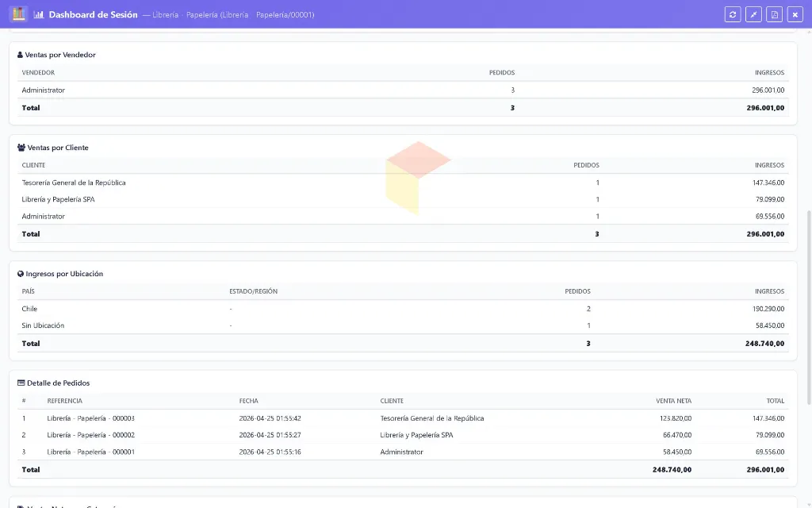Click the Dashboard de Sesión title

pos(94,14)
